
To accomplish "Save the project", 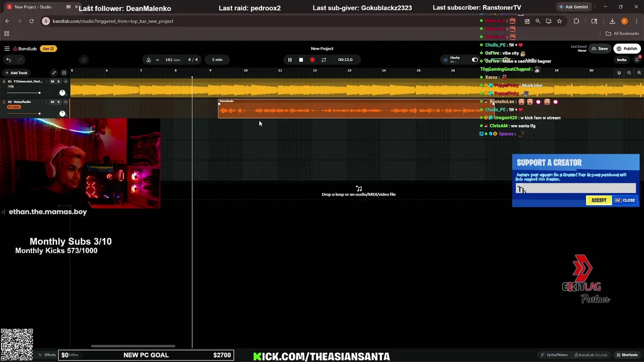I will (x=600, y=49).
